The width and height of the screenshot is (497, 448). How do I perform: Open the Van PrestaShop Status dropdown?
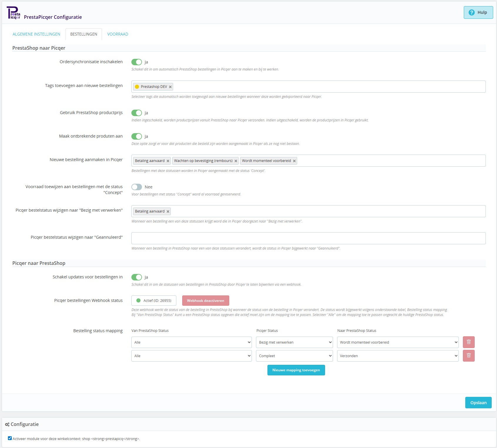[x=191, y=342]
